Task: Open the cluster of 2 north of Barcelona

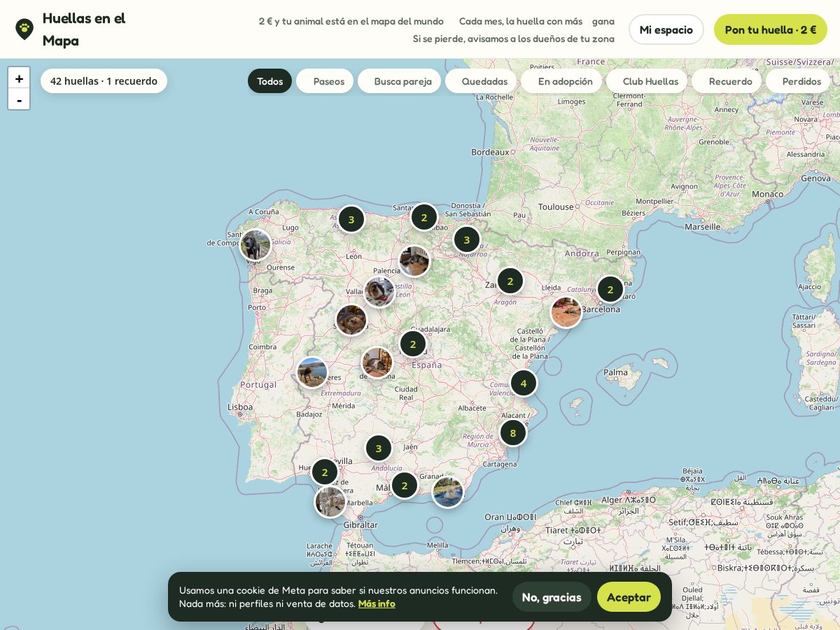Action: point(610,289)
